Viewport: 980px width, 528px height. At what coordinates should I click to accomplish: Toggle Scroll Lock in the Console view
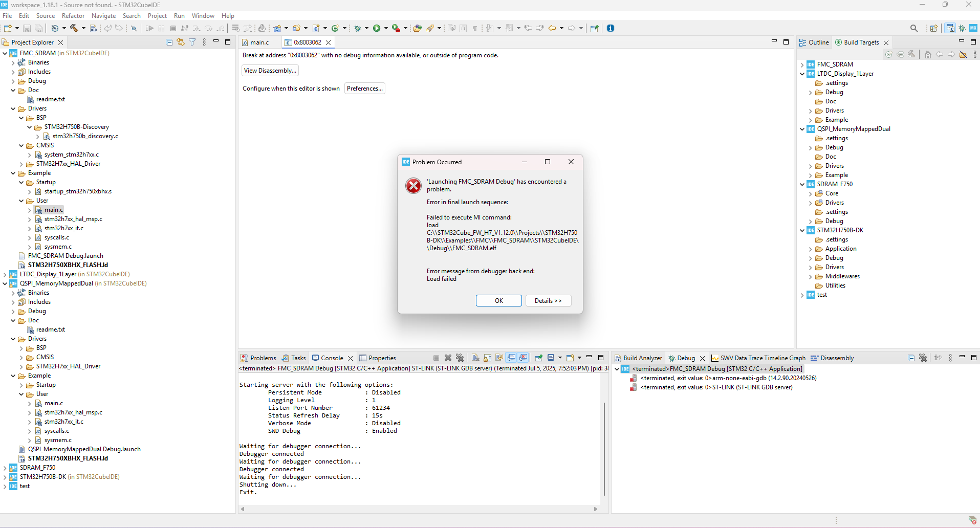coord(487,358)
